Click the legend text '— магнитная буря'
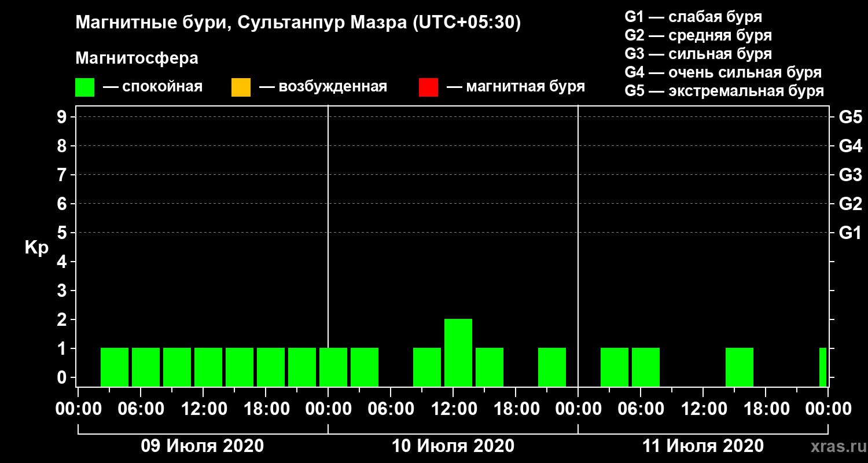 tap(516, 87)
